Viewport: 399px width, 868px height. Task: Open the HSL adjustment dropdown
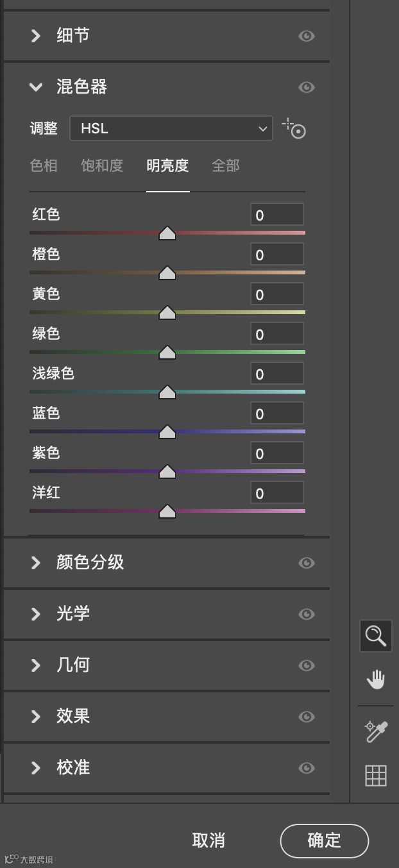(171, 128)
